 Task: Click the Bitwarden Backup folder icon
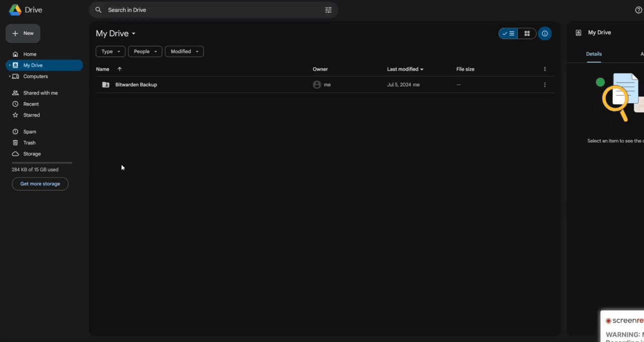point(106,85)
